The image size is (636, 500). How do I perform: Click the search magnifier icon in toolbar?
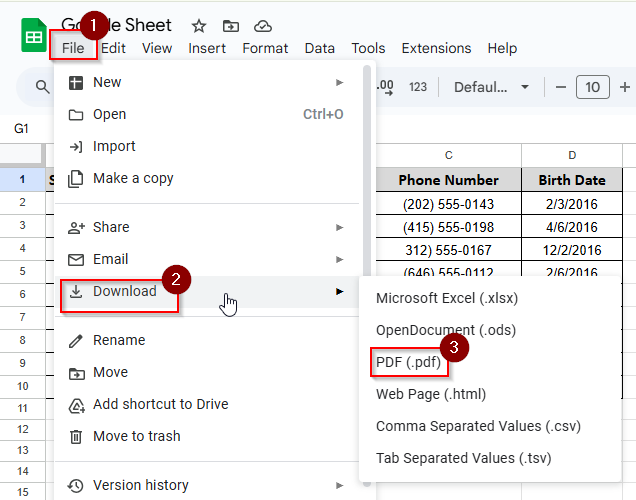click(x=42, y=87)
